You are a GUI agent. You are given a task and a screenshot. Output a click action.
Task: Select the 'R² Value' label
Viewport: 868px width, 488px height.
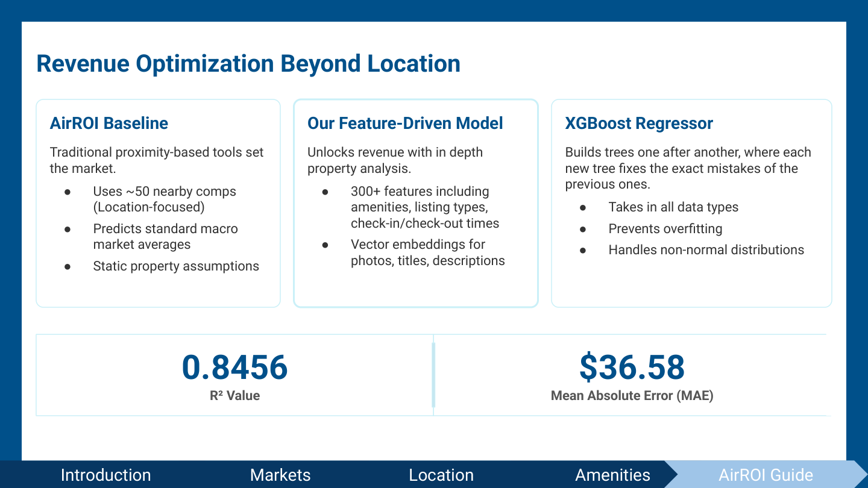click(x=235, y=396)
